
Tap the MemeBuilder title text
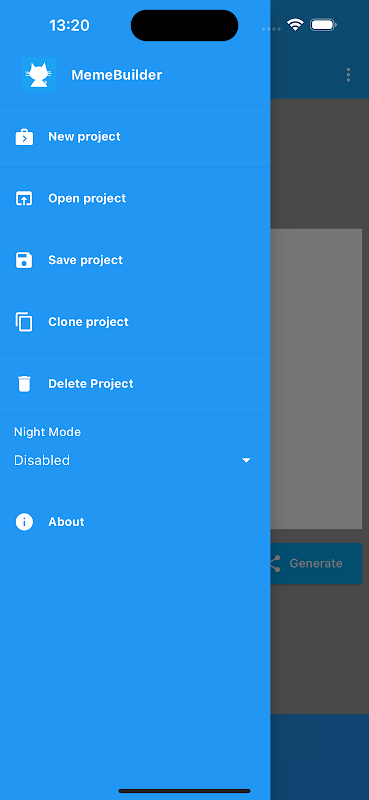point(116,75)
